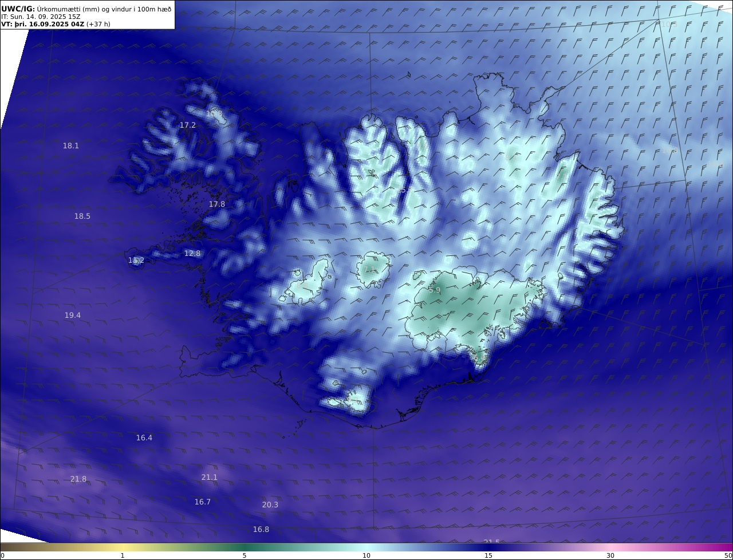The height and width of the screenshot is (560, 733).
Task: Click the map value 12.8
Action: pyautogui.click(x=192, y=253)
